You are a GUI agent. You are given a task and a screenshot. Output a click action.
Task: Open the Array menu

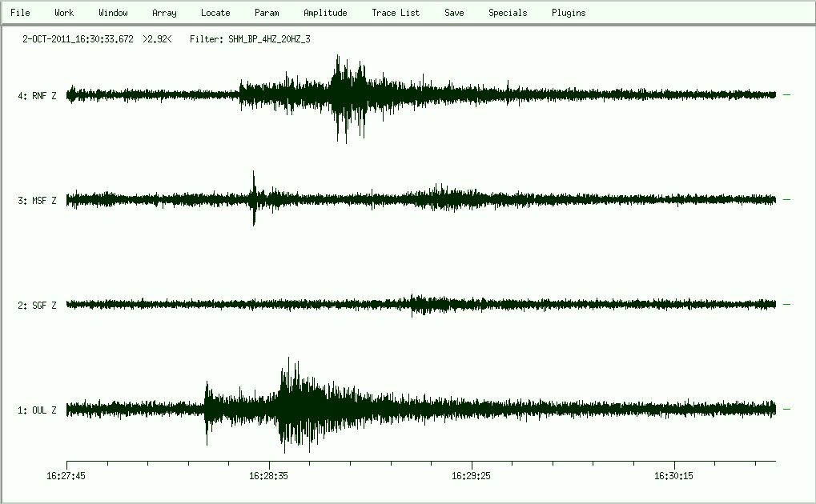click(164, 13)
